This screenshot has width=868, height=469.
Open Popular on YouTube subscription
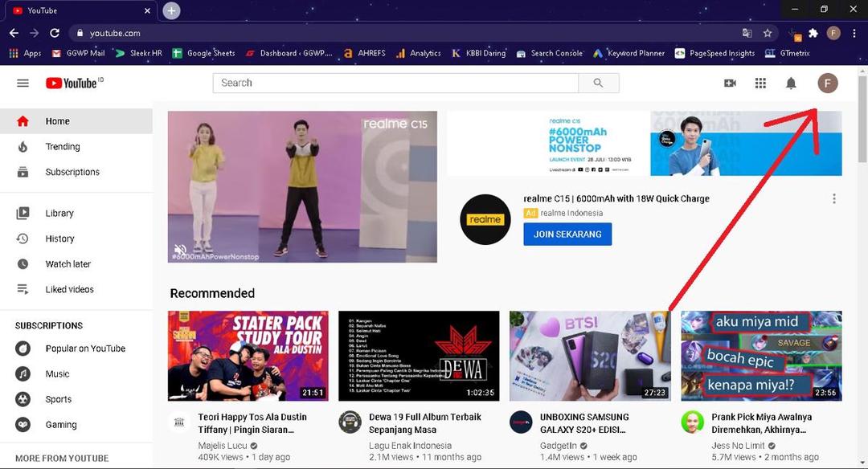(x=76, y=349)
